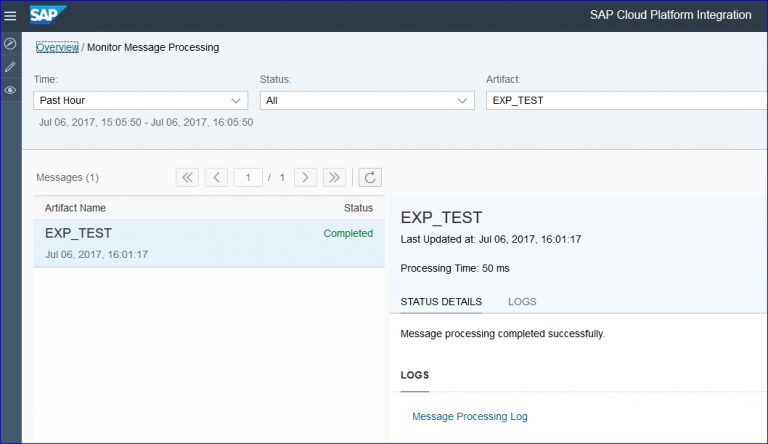This screenshot has height=444, width=768.
Task: Open the Monitor eye icon in sidebar
Action: point(10,90)
